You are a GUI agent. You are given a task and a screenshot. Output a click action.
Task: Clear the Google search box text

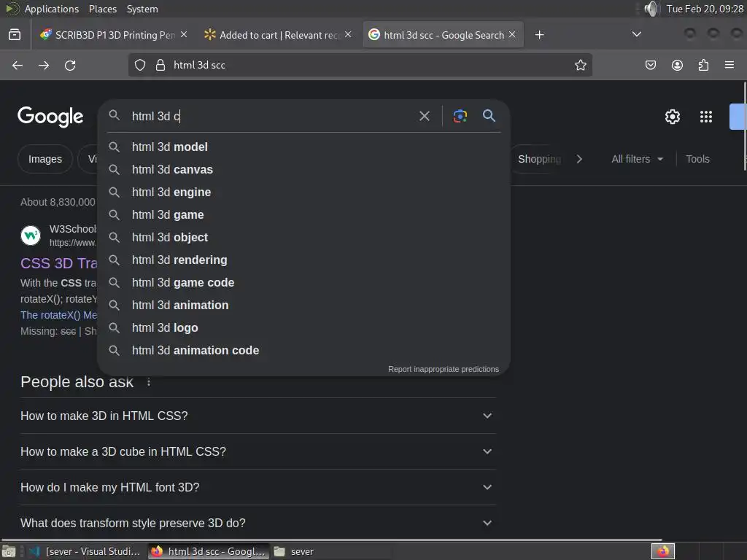coord(425,116)
